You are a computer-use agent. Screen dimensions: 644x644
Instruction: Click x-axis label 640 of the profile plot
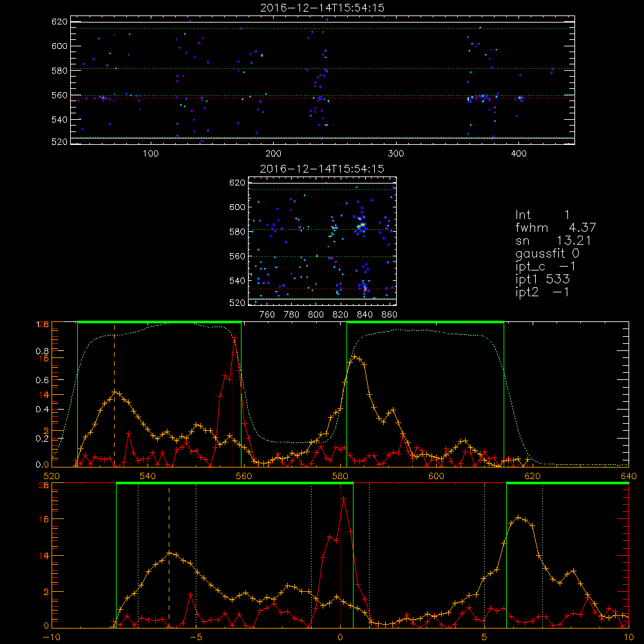tap(629, 476)
